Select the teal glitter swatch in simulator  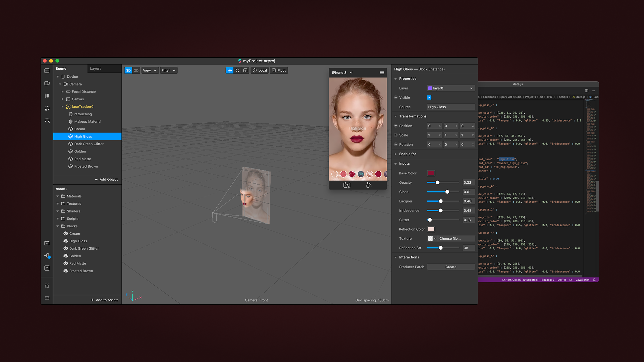pos(361,174)
